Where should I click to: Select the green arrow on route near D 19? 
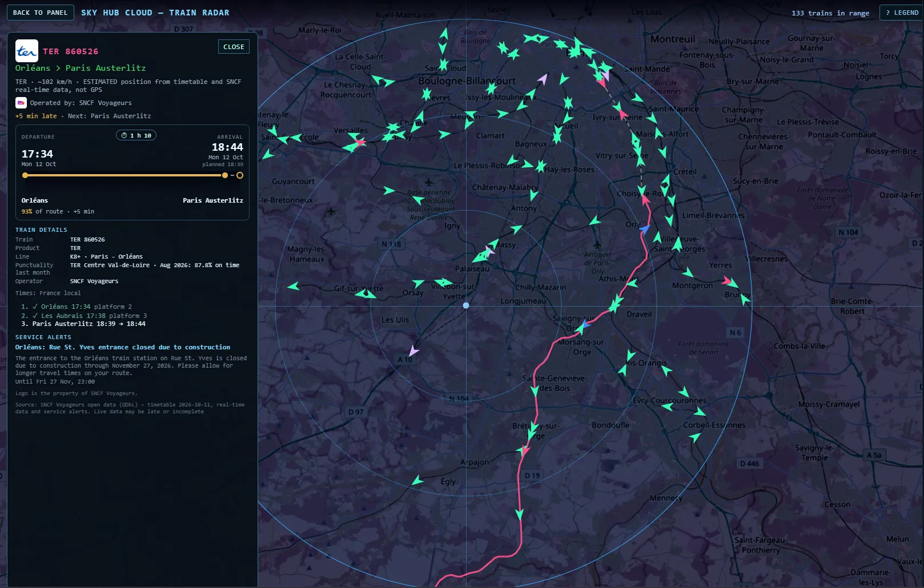(519, 514)
